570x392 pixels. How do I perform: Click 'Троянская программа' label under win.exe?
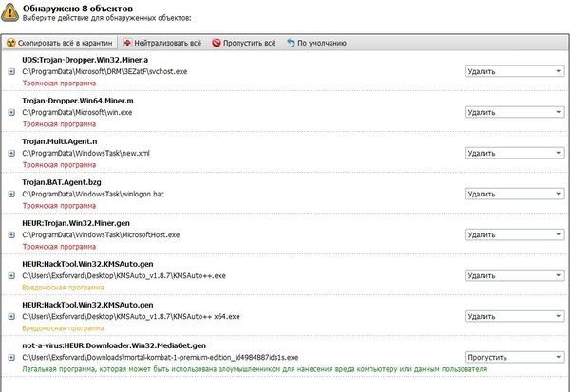pyautogui.click(x=59, y=124)
